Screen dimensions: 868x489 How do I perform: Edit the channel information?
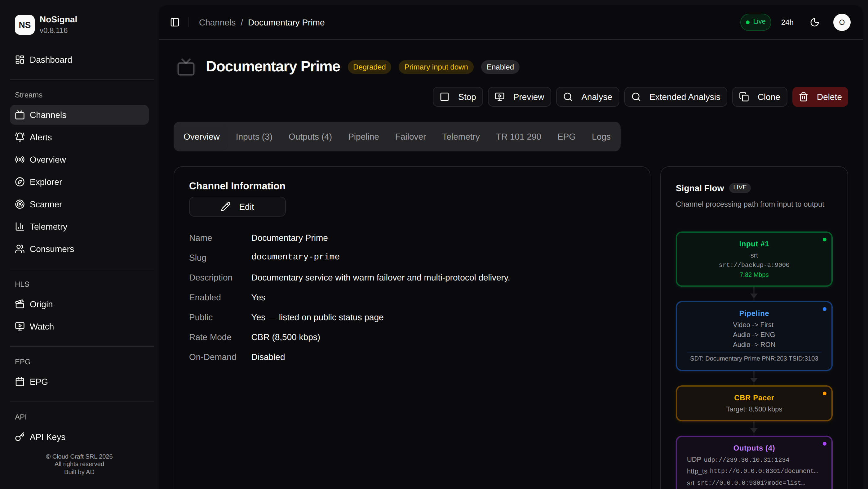tap(237, 207)
